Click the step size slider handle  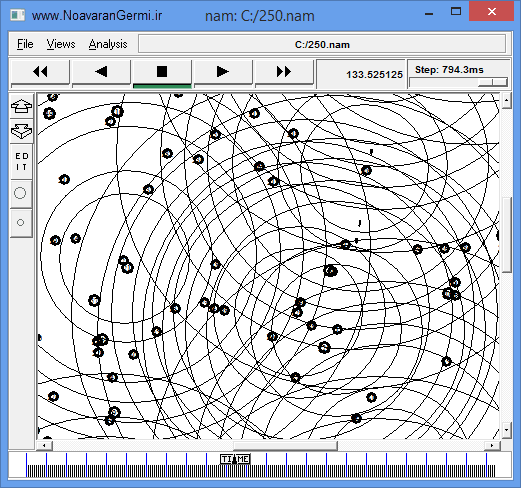[493, 82]
